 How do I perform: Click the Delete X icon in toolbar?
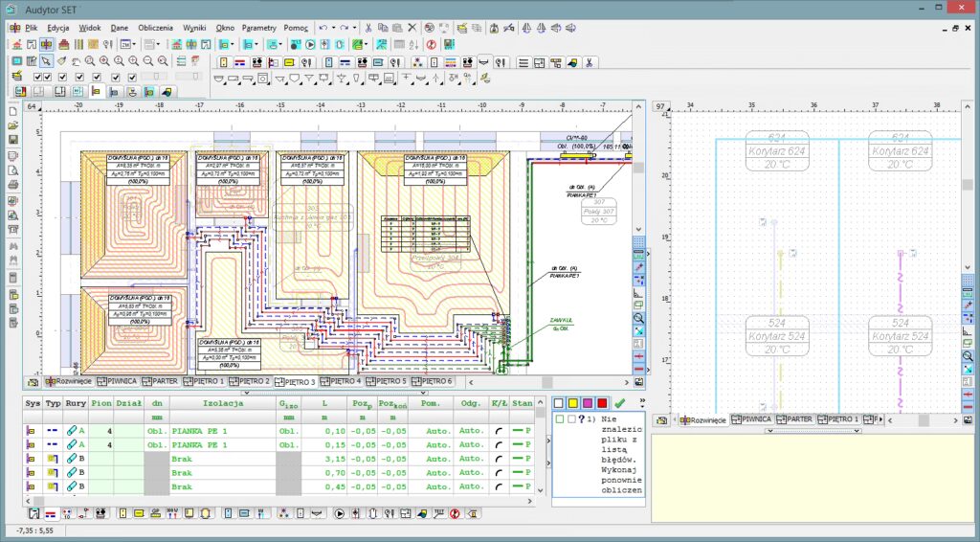click(412, 29)
